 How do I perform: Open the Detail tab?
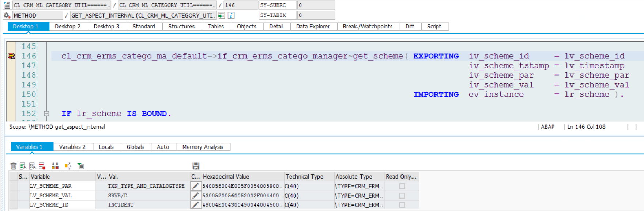tap(276, 26)
